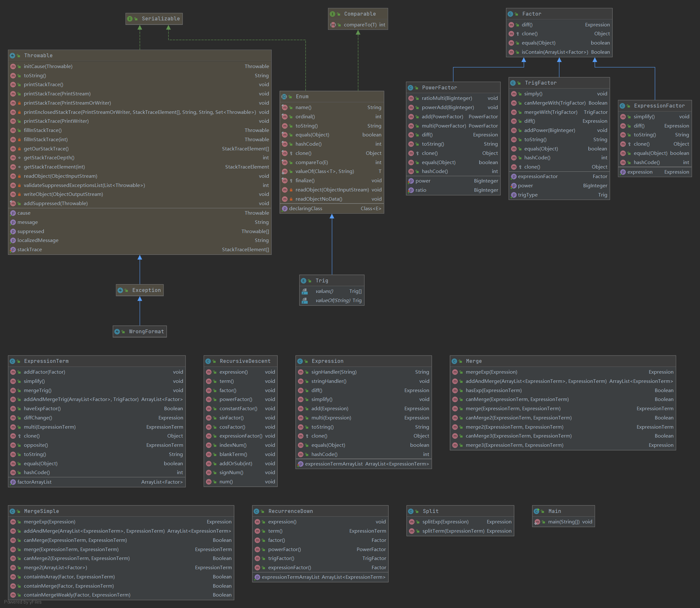The height and width of the screenshot is (608, 700).
Task: Click the static method icon beside values()
Action: (304, 291)
